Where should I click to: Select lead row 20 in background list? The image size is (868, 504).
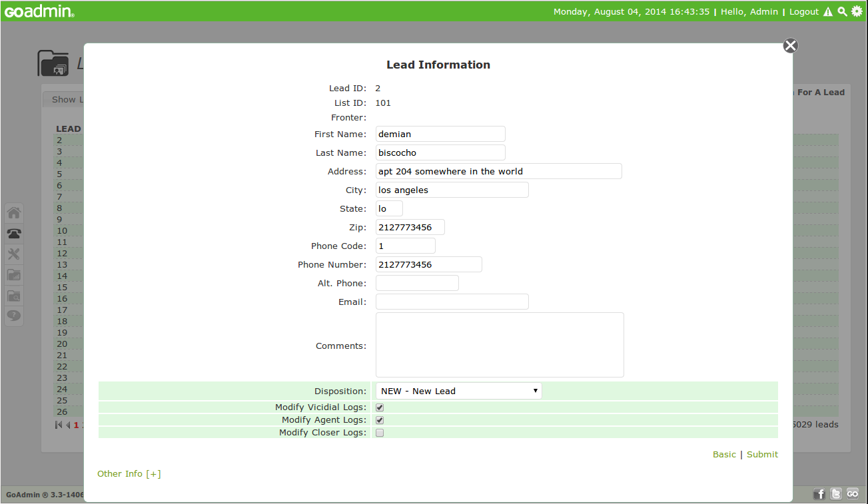(62, 344)
